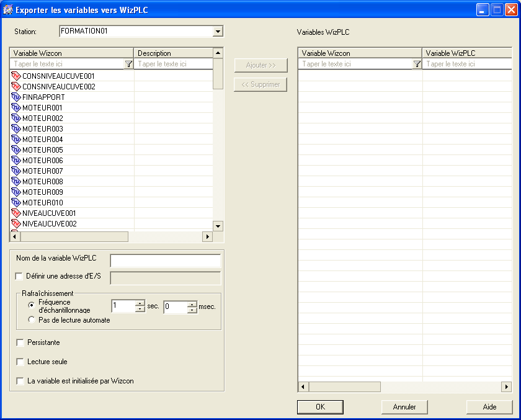Click the MOTEUR001 variable icon
Viewport: 521px width, 420px height.
point(16,108)
